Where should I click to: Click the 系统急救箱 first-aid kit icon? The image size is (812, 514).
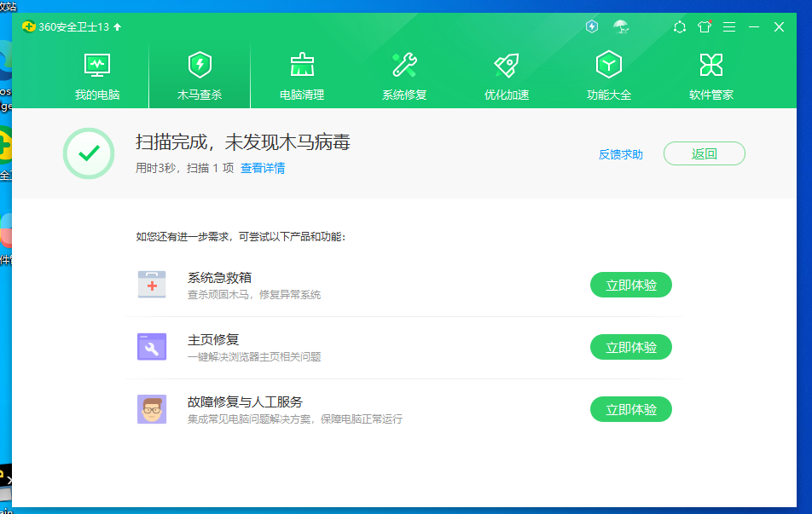[152, 285]
